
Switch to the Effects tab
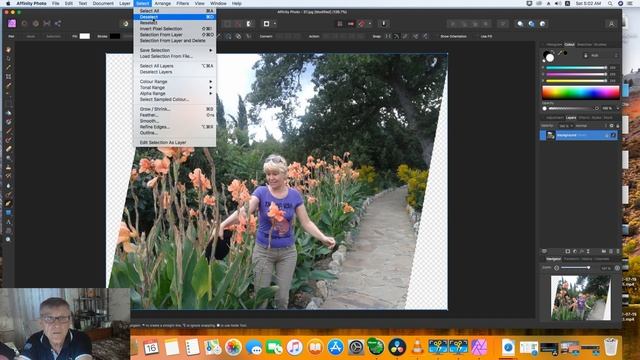(584, 118)
